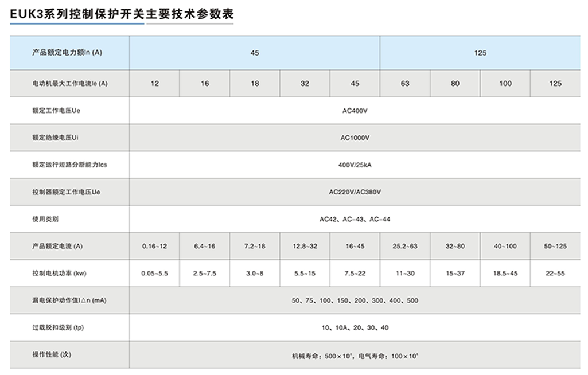The width and height of the screenshot is (588, 375).
Task: Select the 400V/25kA breaking capacity cell
Action: (x=355, y=165)
